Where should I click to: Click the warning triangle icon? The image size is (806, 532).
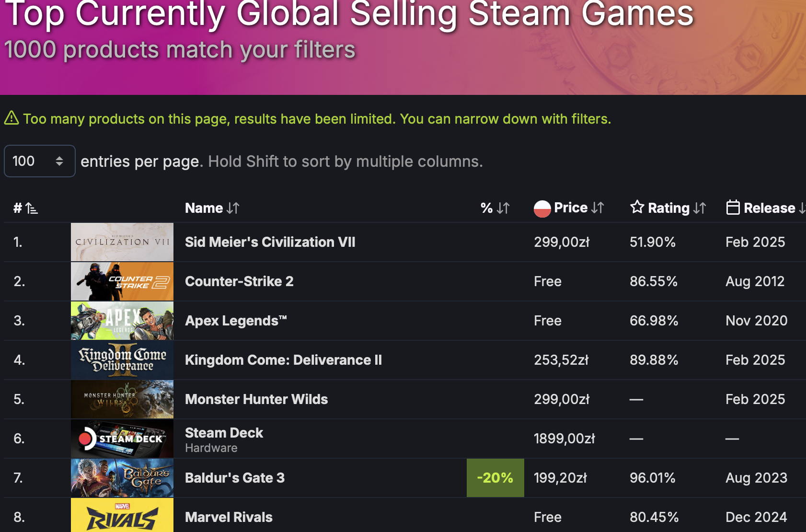click(12, 118)
